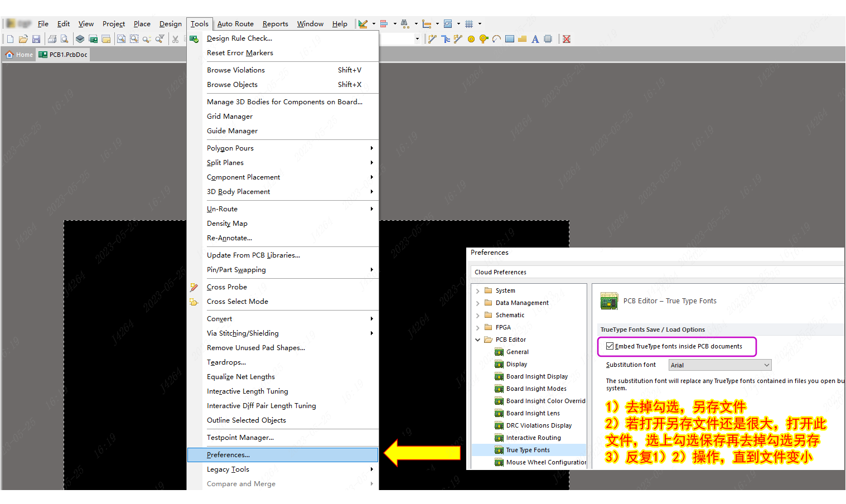Expand the Schematic preferences folder
846x504 pixels.
pos(478,316)
